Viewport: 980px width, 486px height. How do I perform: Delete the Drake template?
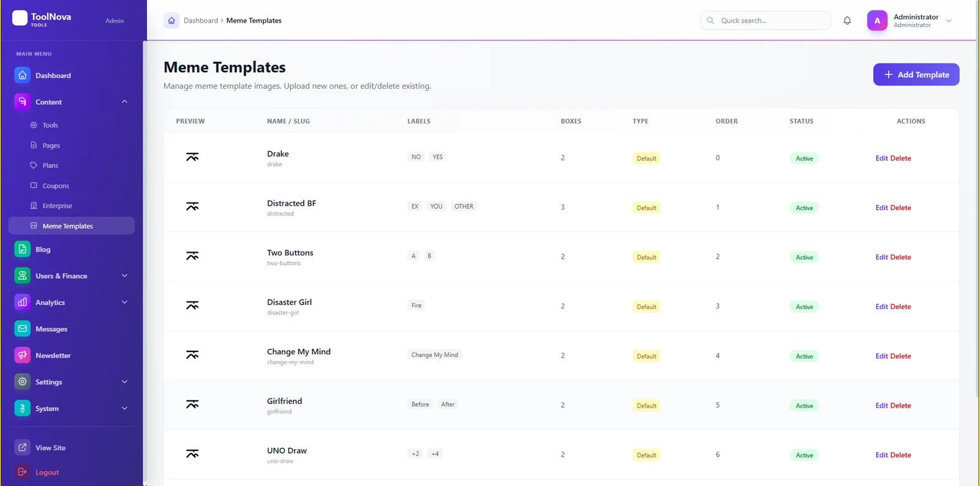tap(900, 159)
